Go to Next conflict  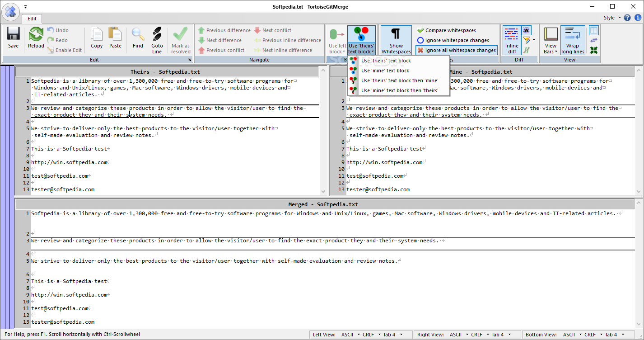273,30
